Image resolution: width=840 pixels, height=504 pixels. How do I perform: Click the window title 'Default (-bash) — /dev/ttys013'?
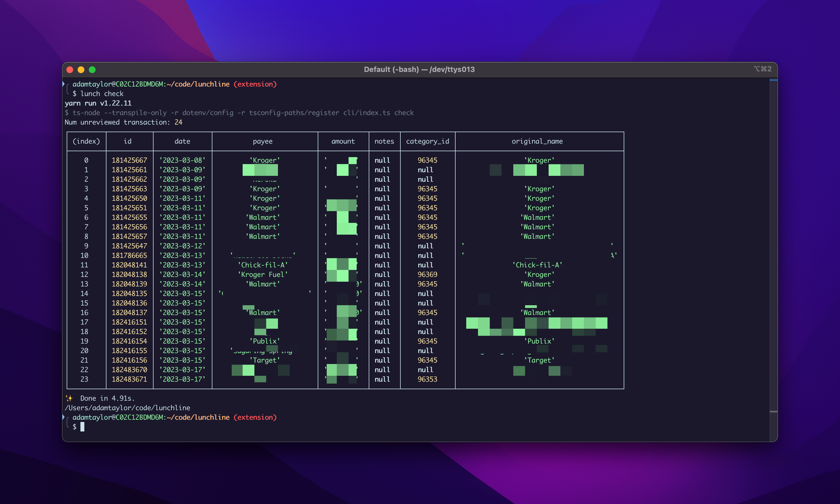[x=419, y=69]
